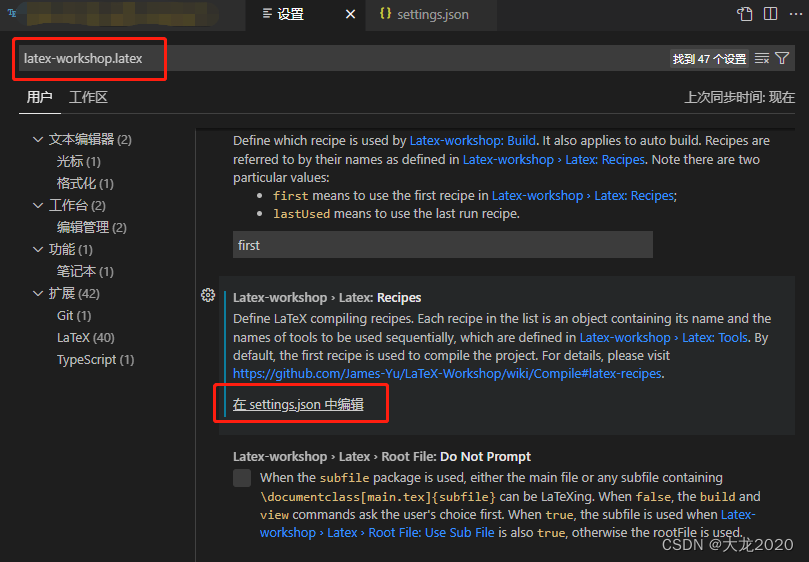Select 格式化 (1) in settings tree
The width and height of the screenshot is (809, 562).
[85, 183]
